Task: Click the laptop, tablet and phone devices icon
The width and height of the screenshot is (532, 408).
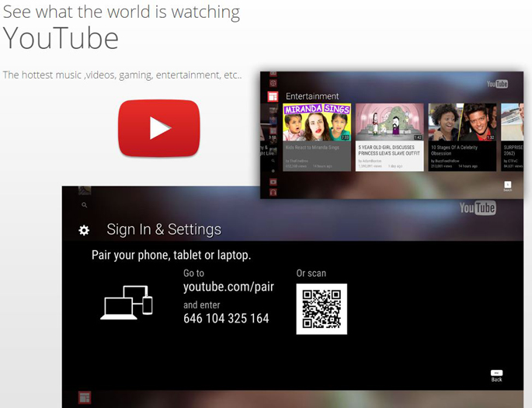Action: pos(127,302)
